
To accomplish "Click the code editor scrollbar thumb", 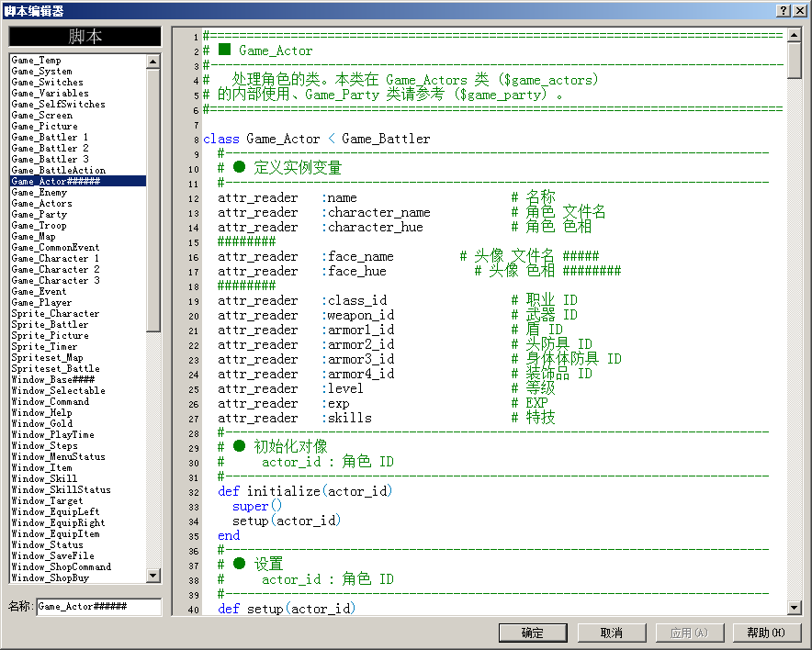I will [794, 60].
